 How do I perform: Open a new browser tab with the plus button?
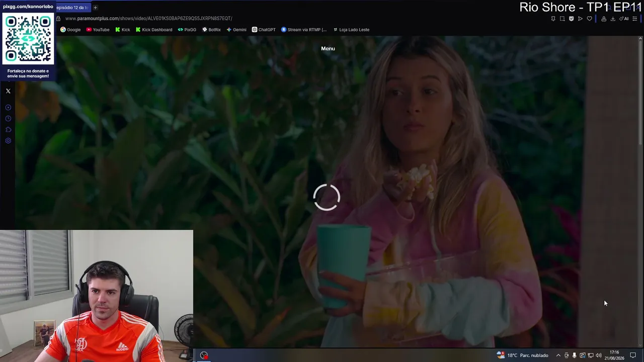[x=95, y=8]
